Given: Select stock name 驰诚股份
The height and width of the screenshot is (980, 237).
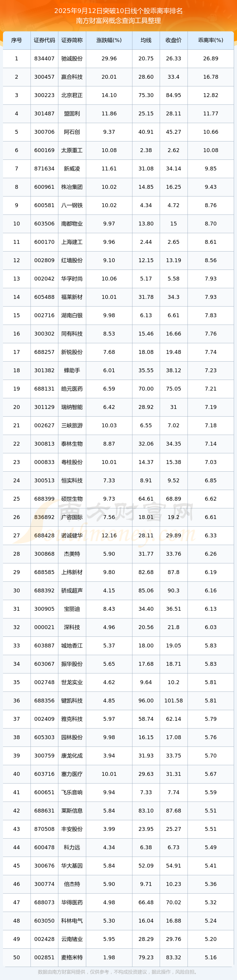Looking at the screenshot, I should 72,59.
